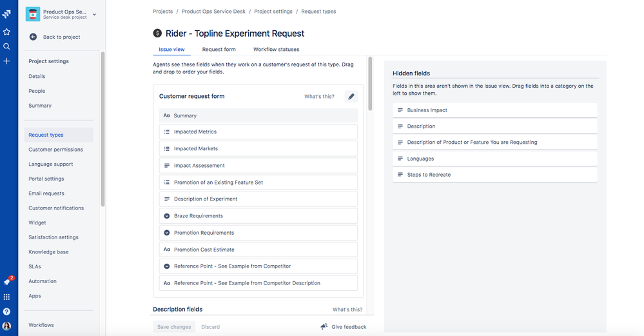This screenshot has width=644, height=336.
Task: Click Project settings breadcrumb link
Action: tap(273, 12)
